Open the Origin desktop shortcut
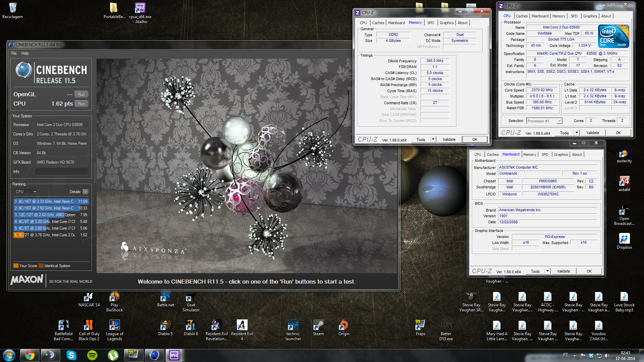This screenshot has width=644, height=362. (x=344, y=328)
